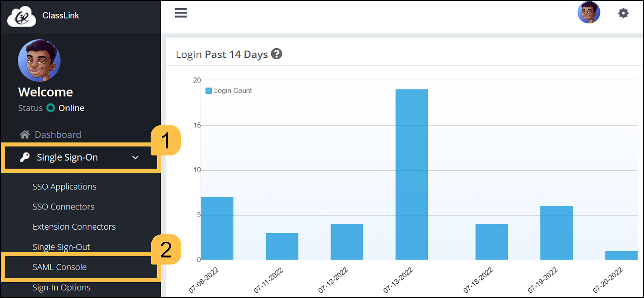
Task: Click the Single Sign-On key icon
Action: pyautogui.click(x=25, y=157)
